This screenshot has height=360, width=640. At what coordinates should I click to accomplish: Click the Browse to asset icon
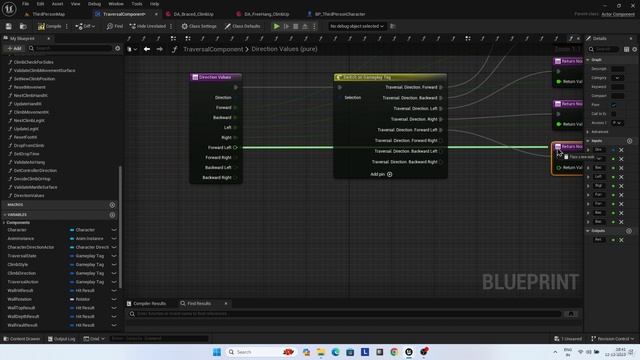23,26
